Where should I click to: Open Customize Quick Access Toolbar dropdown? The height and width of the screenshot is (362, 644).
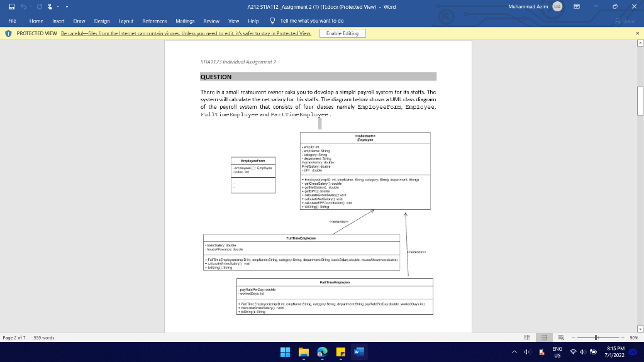tap(67, 7)
